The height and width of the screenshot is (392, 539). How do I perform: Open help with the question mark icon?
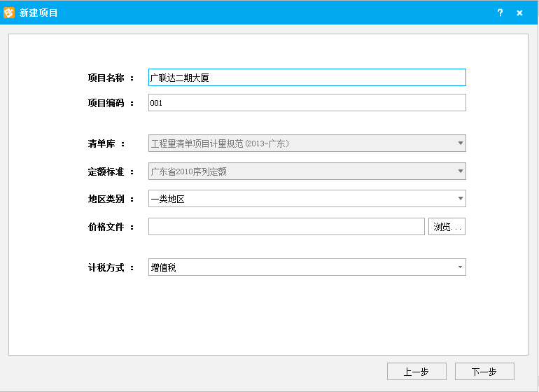coord(500,13)
